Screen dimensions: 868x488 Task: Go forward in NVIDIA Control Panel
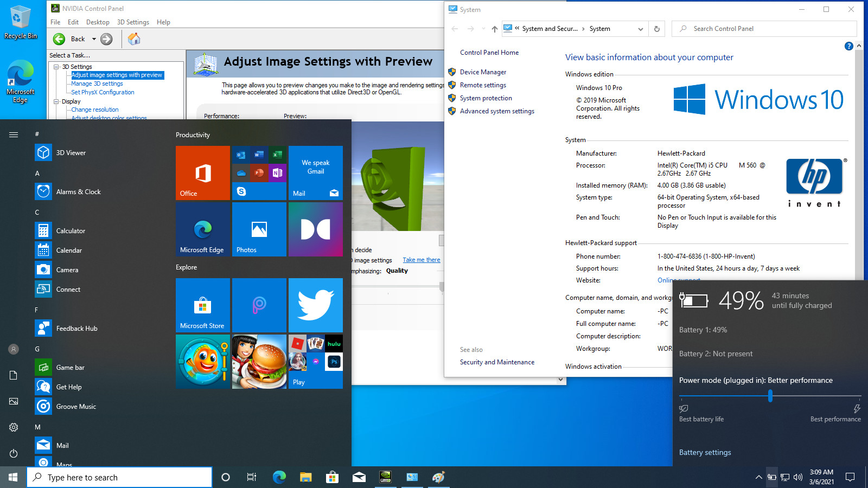[106, 39]
